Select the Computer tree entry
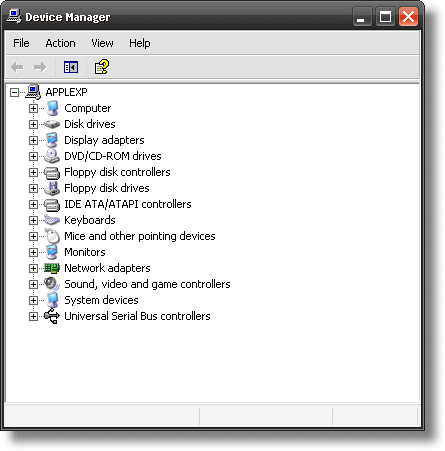 (x=87, y=108)
